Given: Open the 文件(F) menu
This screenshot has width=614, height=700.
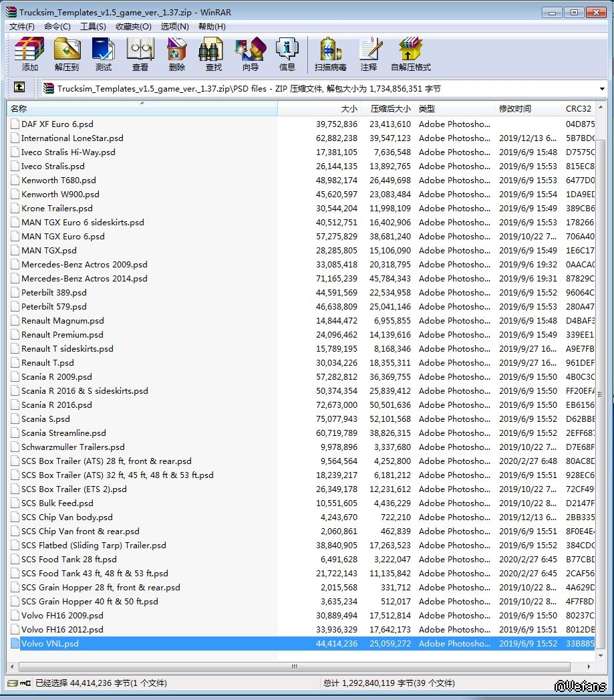Looking at the screenshot, I should (22, 27).
